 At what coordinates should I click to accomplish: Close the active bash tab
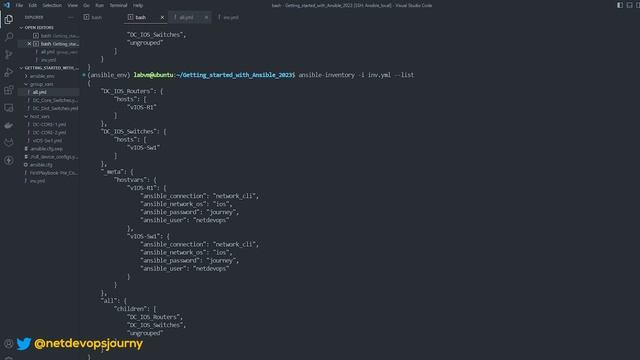point(162,18)
